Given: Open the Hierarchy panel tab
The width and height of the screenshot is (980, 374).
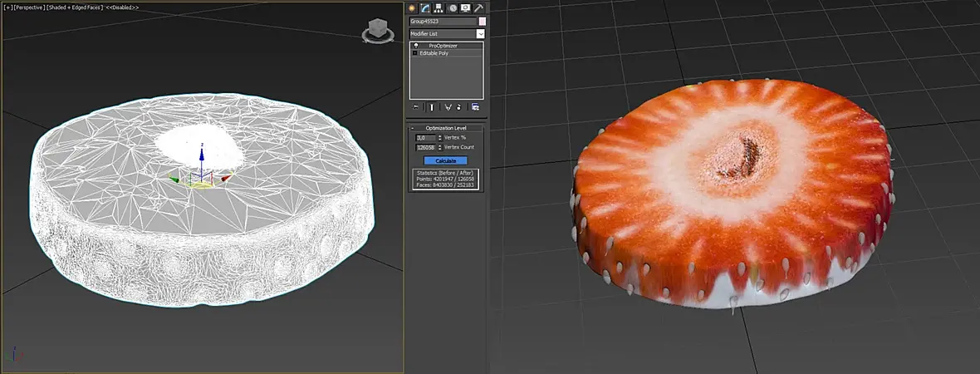Looking at the screenshot, I should [x=439, y=8].
